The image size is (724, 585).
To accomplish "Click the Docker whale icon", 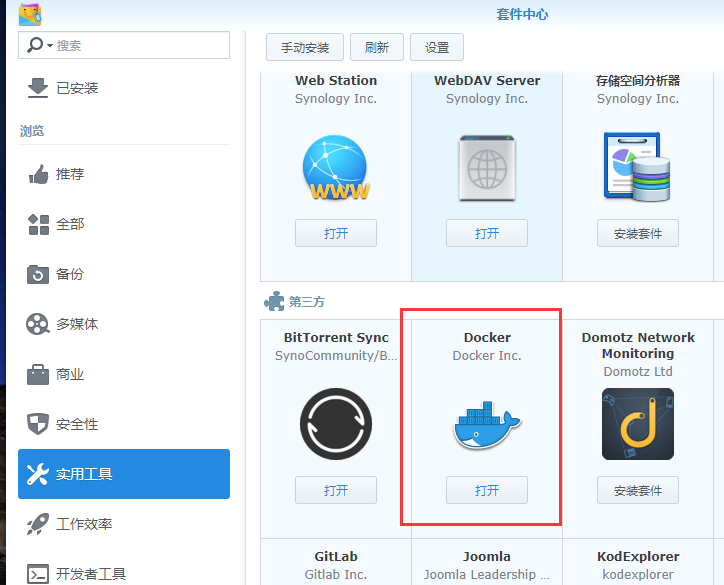I will point(487,425).
